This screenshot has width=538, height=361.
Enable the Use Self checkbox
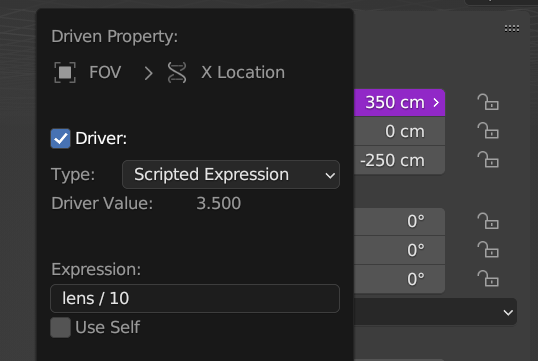(x=60, y=327)
